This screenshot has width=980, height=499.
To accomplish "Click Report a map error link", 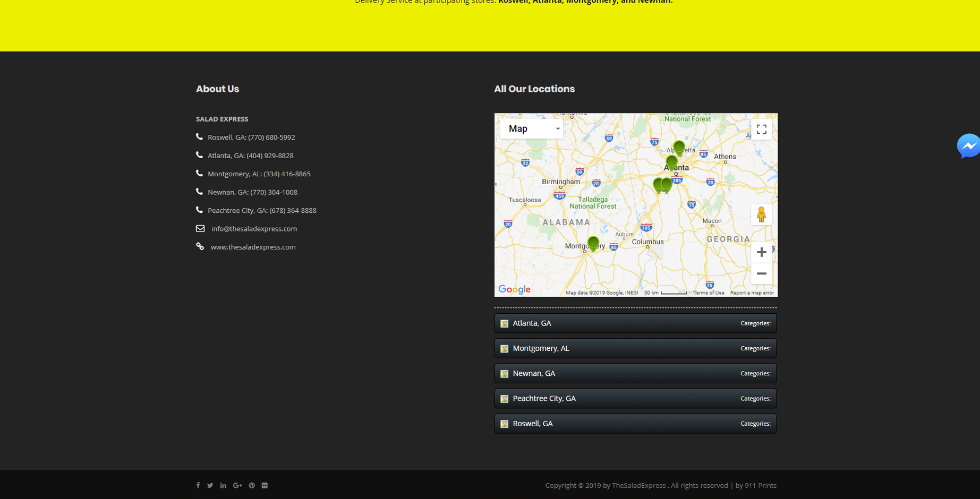I will click(752, 292).
